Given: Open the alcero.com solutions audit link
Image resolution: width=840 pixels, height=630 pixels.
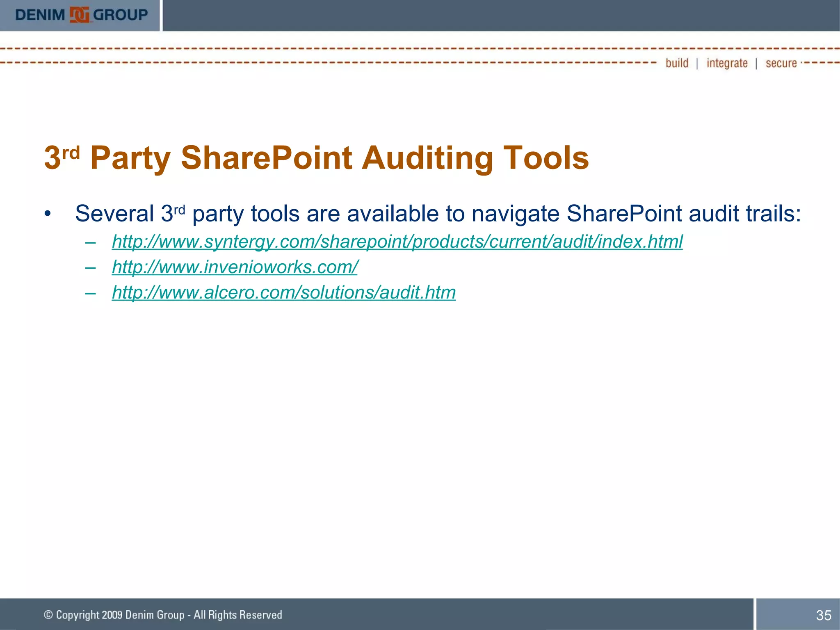Looking at the screenshot, I should coord(284,292).
